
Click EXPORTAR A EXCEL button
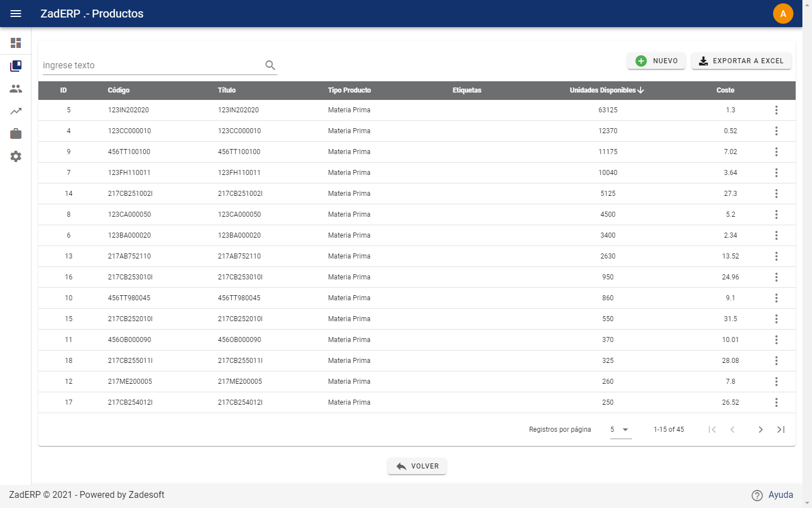point(742,61)
